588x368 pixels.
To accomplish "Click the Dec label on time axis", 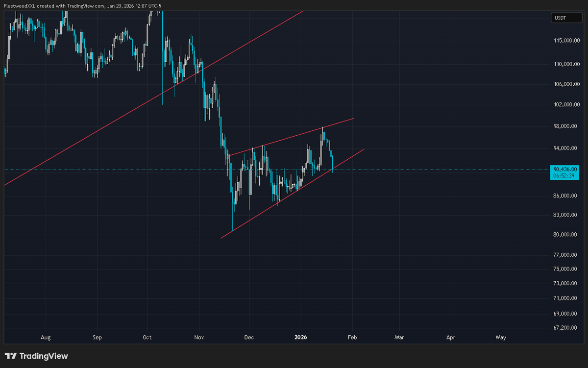I will click(249, 337).
